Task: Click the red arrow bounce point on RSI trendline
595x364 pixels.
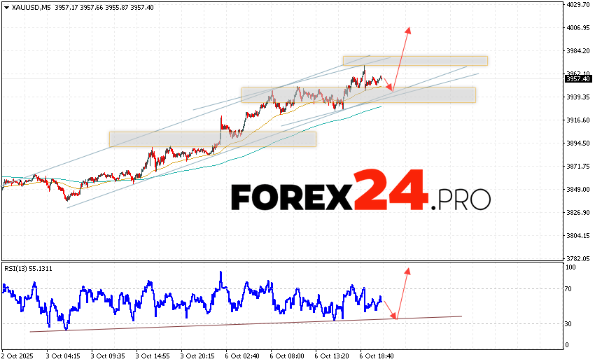Action: tap(395, 318)
